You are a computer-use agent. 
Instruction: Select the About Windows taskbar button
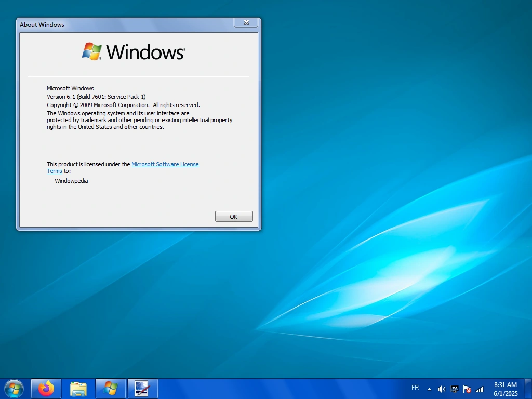coord(111,389)
